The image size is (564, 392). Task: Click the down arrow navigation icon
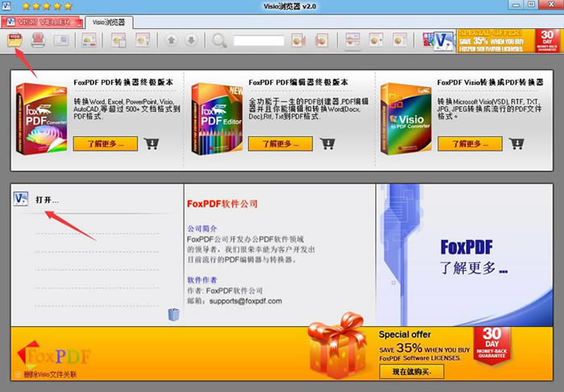tap(190, 40)
